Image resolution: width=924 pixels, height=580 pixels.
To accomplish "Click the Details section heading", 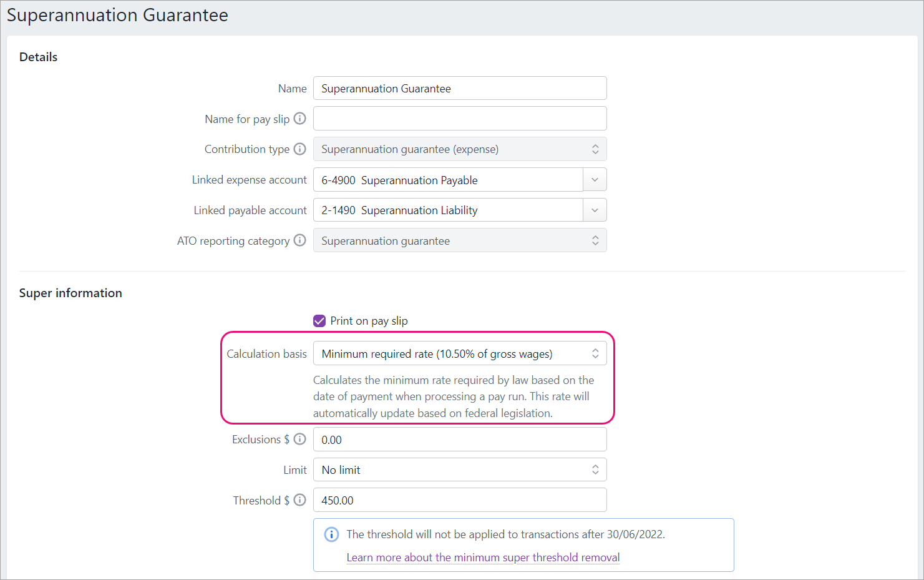I will pyautogui.click(x=39, y=57).
